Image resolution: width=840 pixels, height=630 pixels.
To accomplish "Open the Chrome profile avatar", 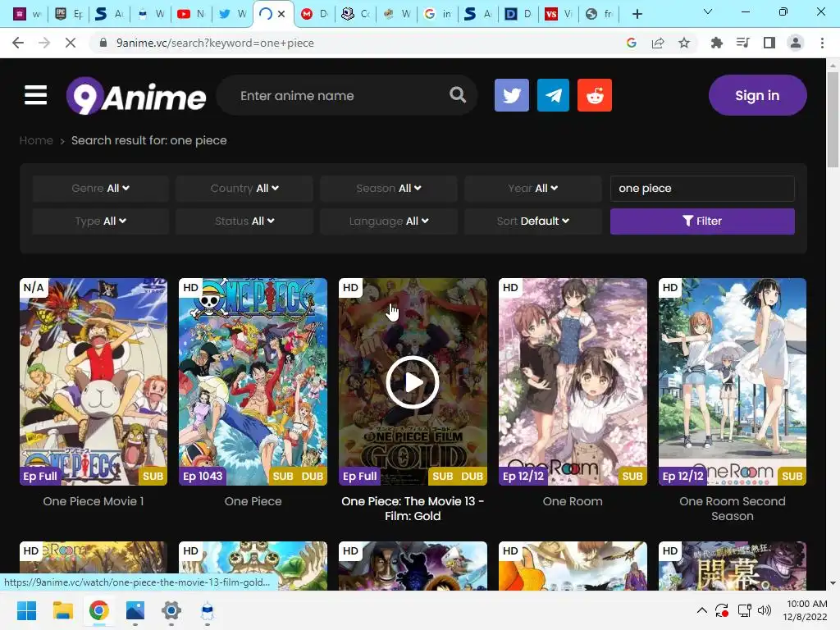I will pyautogui.click(x=796, y=43).
